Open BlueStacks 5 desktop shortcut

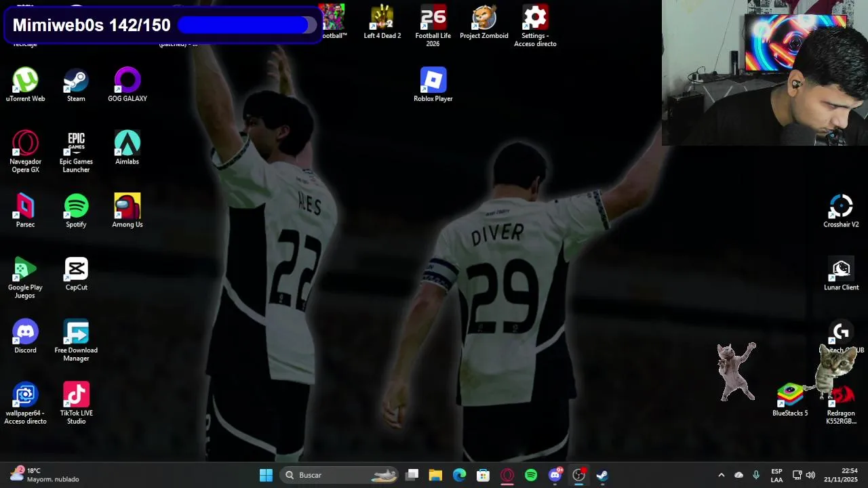point(790,400)
